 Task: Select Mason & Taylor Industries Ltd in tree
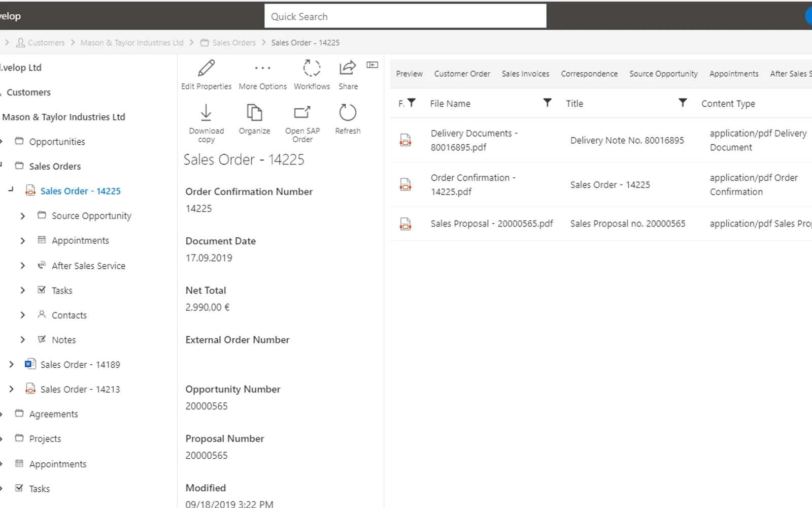[x=63, y=117]
